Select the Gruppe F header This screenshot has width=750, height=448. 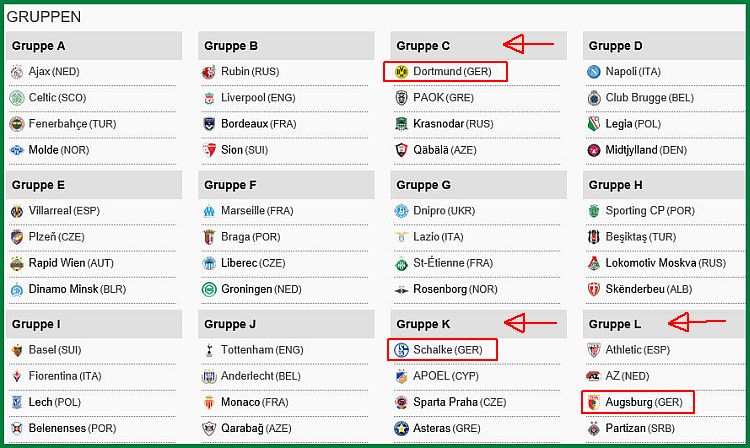tap(230, 185)
